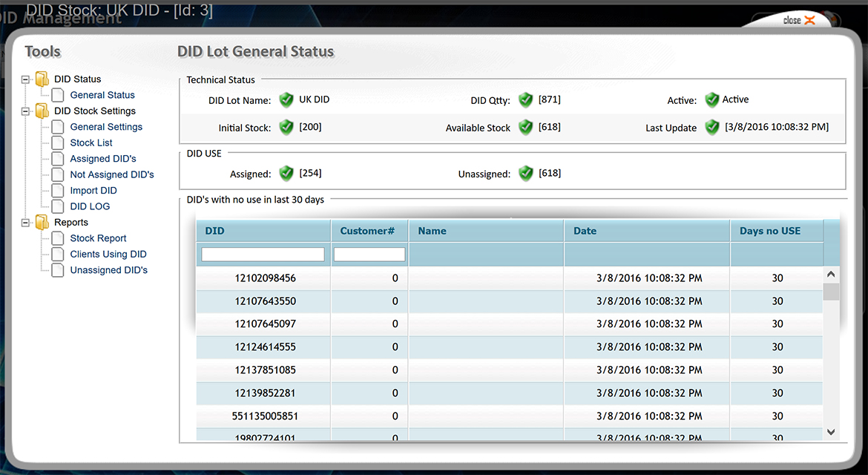Open the General Status page
Viewport: 868px width, 475px height.
(102, 95)
